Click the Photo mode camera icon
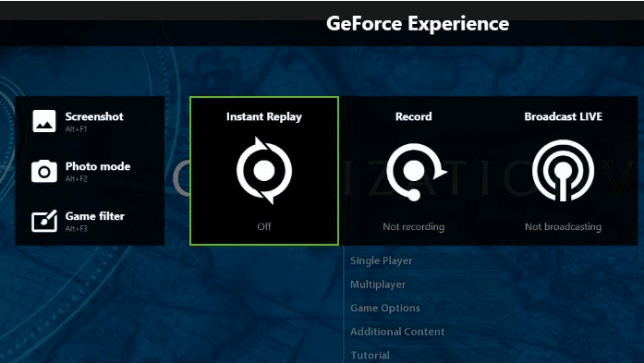 [x=44, y=171]
